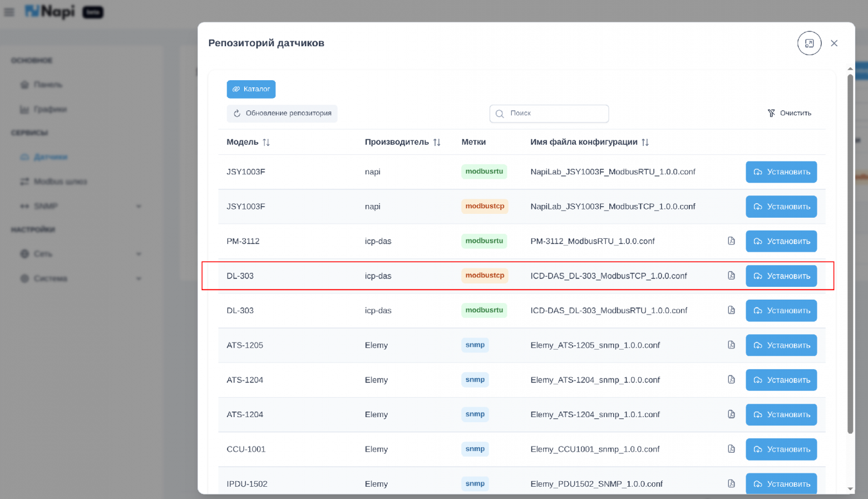Close the Репозиторий датчиков dialog
The width and height of the screenshot is (868, 499).
click(834, 43)
